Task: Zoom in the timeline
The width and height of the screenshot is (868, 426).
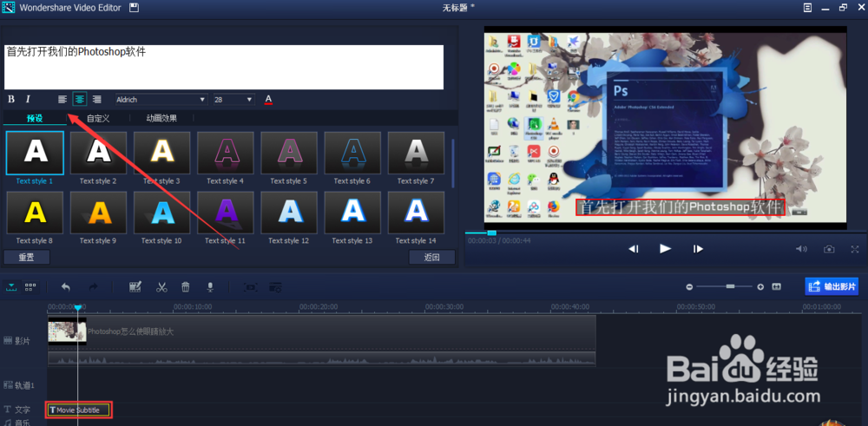Action: (760, 286)
